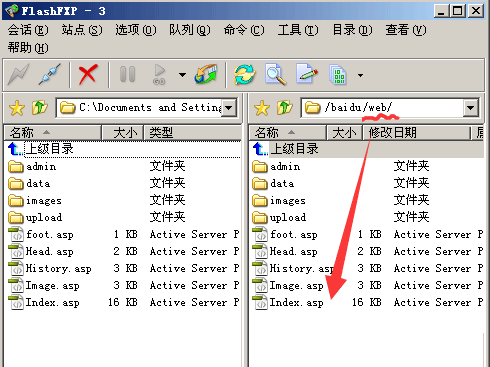Open the 工具(T) menu
This screenshot has width=490, height=367.
[298, 30]
